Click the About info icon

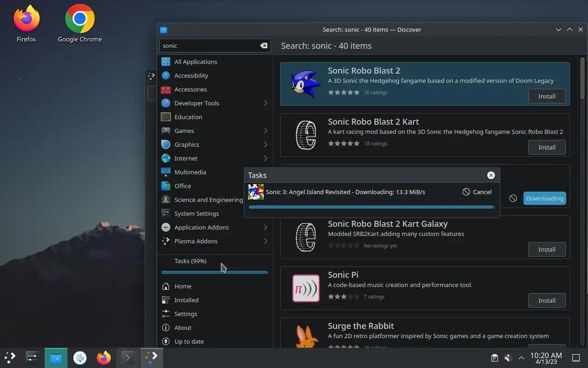[x=166, y=328]
